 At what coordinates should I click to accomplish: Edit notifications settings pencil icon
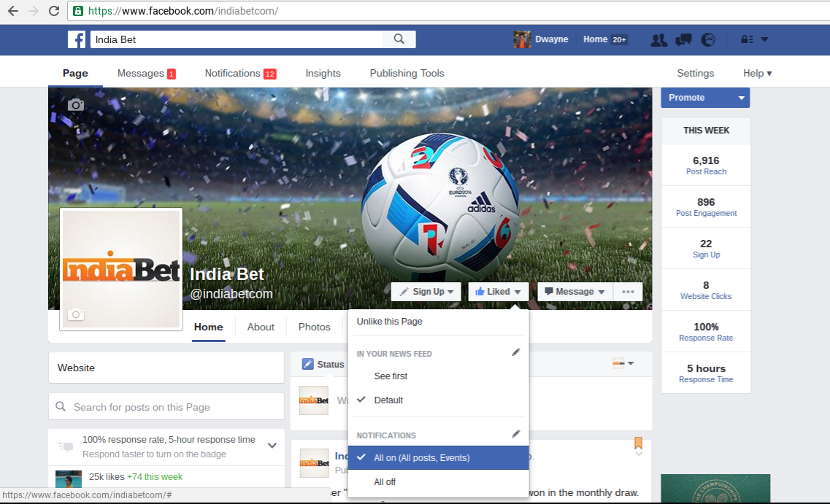click(x=516, y=434)
